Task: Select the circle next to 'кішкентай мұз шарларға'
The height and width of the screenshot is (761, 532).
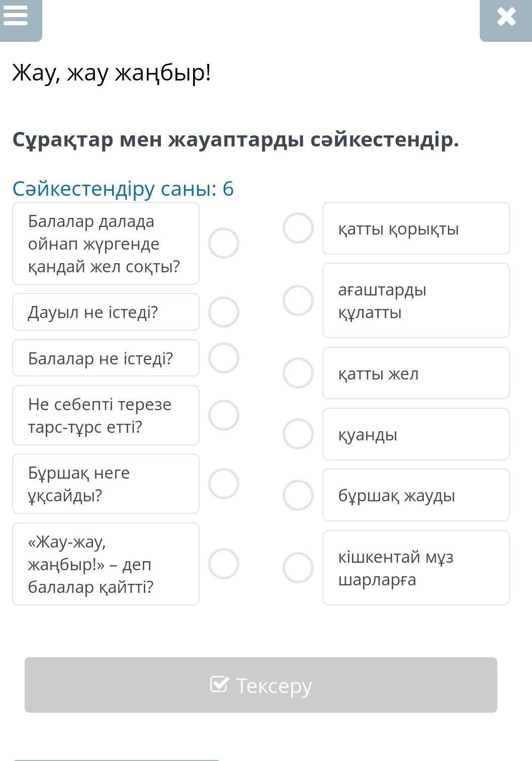Action: click(x=298, y=568)
